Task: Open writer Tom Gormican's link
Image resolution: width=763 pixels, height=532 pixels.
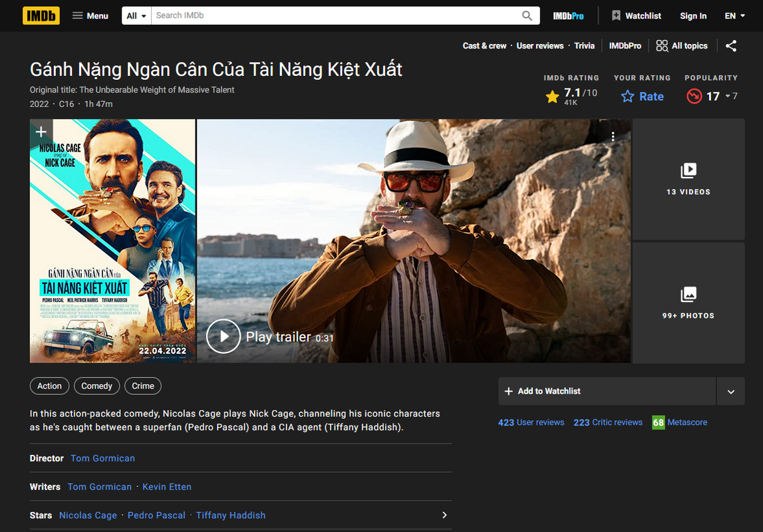Action: click(100, 487)
